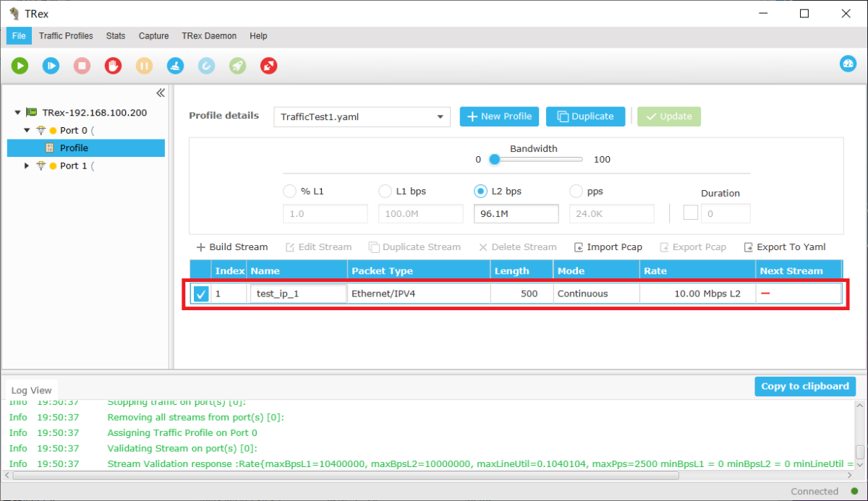868x501 pixels.
Task: Click the TRex window logo icon
Action: click(x=14, y=13)
